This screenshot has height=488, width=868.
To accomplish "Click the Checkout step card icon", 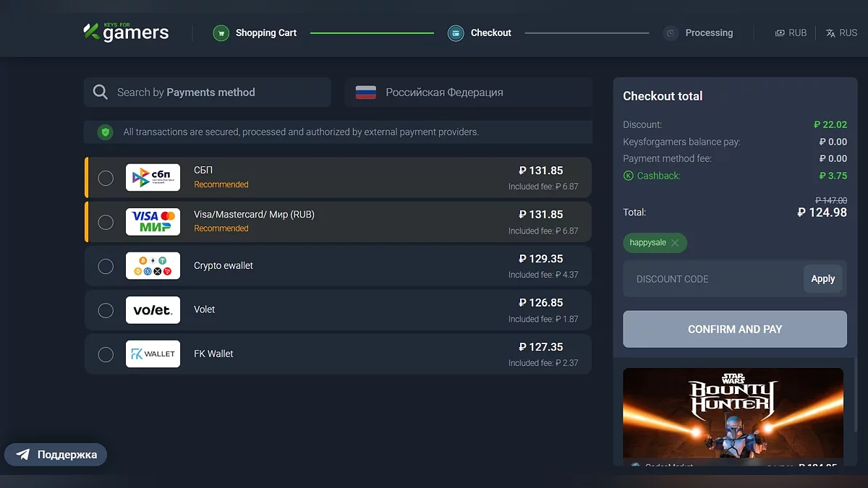I will [x=456, y=33].
